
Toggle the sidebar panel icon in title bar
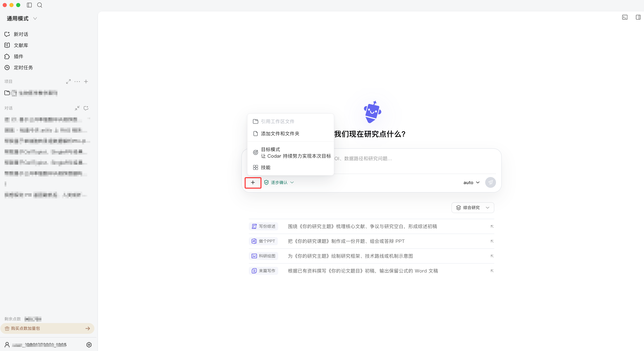[29, 5]
